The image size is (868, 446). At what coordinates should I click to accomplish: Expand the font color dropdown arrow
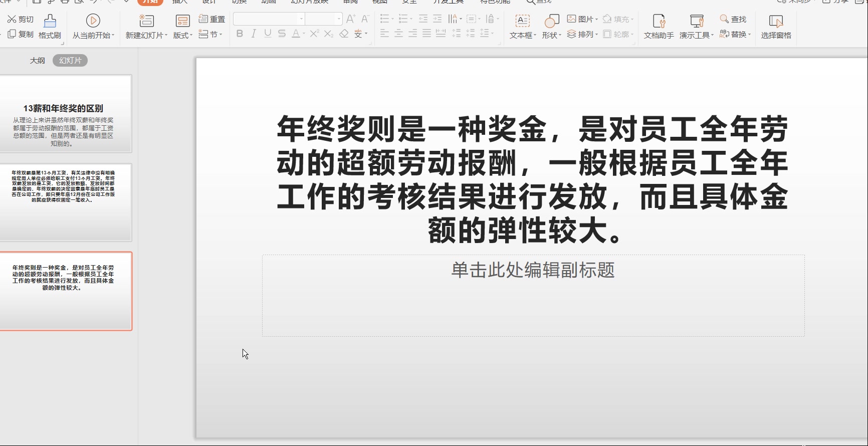304,34
